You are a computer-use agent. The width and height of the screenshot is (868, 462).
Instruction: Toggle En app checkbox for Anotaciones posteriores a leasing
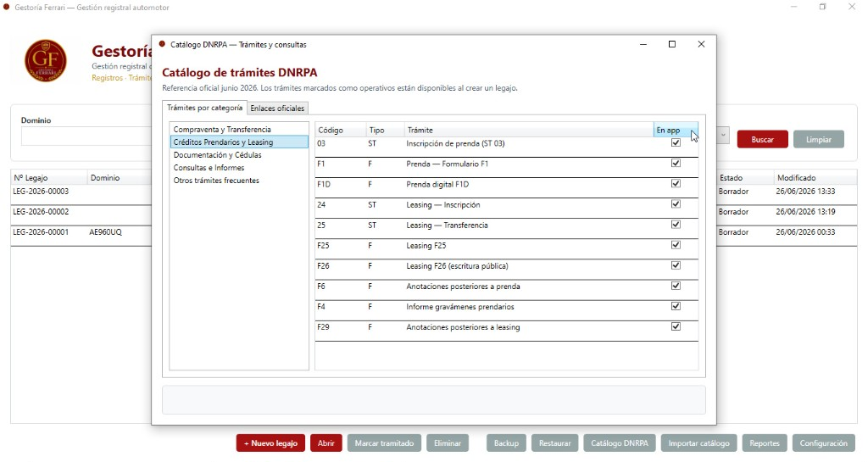(676, 327)
